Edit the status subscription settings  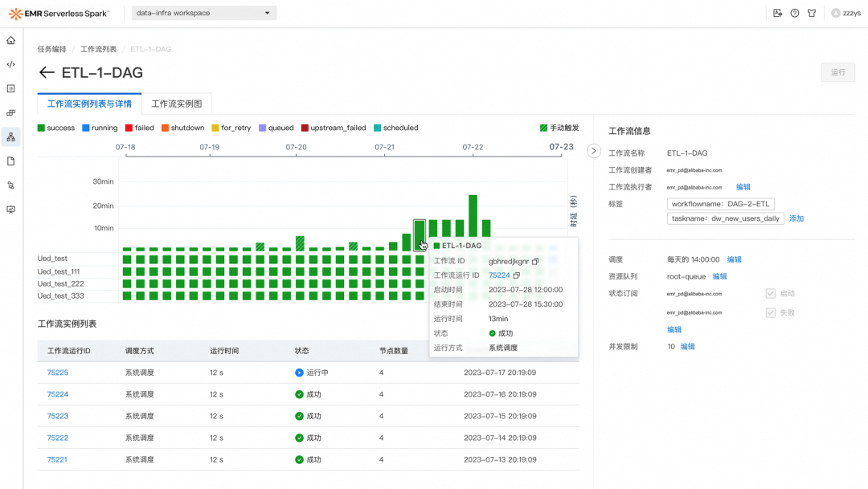674,330
